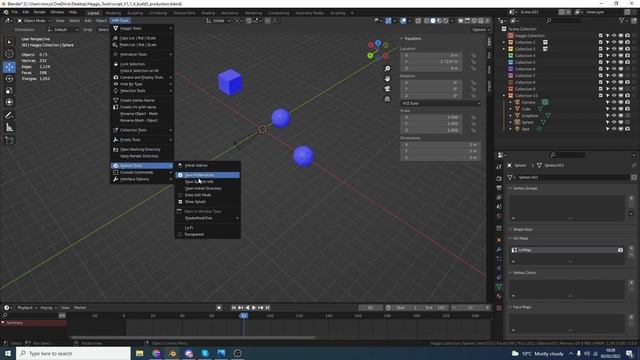Play the timeline animation
Image resolution: width=640 pixels, height=360 pixels.
[254, 308]
